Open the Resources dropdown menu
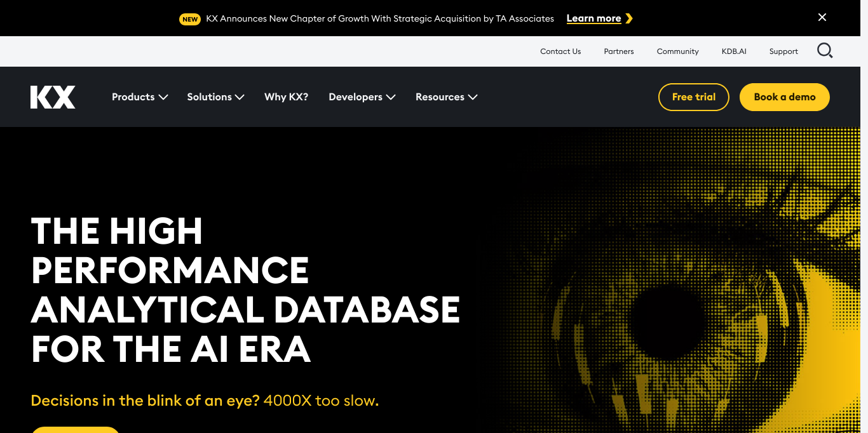Image resolution: width=868 pixels, height=433 pixels. coord(446,97)
